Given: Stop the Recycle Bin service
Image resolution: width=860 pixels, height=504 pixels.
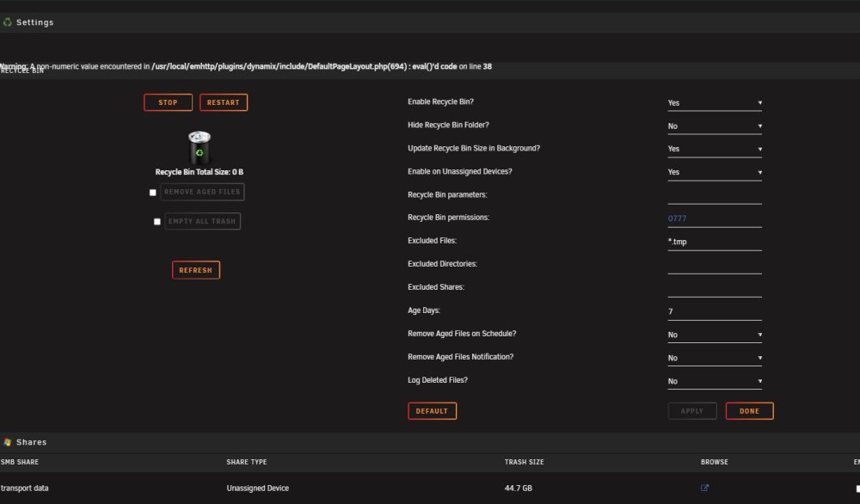Looking at the screenshot, I should [x=168, y=102].
